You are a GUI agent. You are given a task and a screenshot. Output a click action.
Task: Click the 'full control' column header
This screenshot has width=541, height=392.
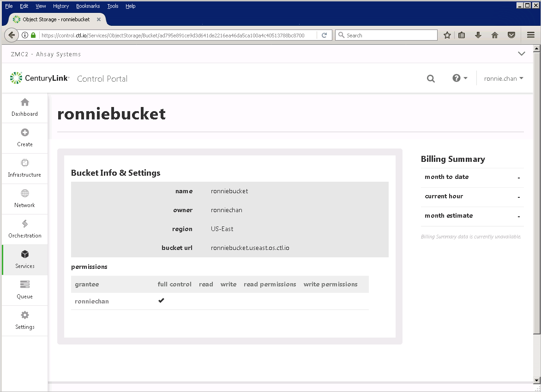[x=174, y=285]
